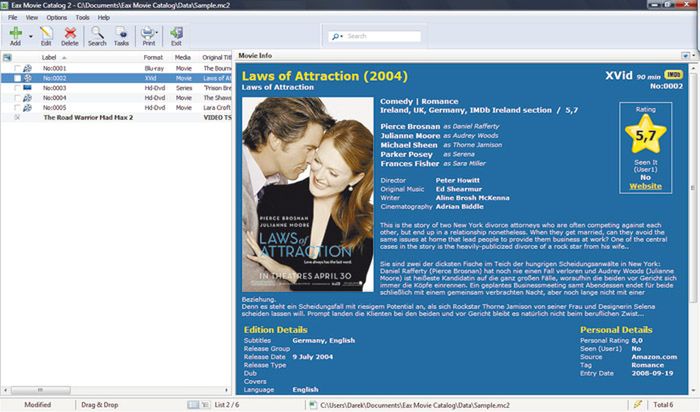Click the Lara Croft title cell
The height and width of the screenshot is (412, 700).
click(x=217, y=108)
